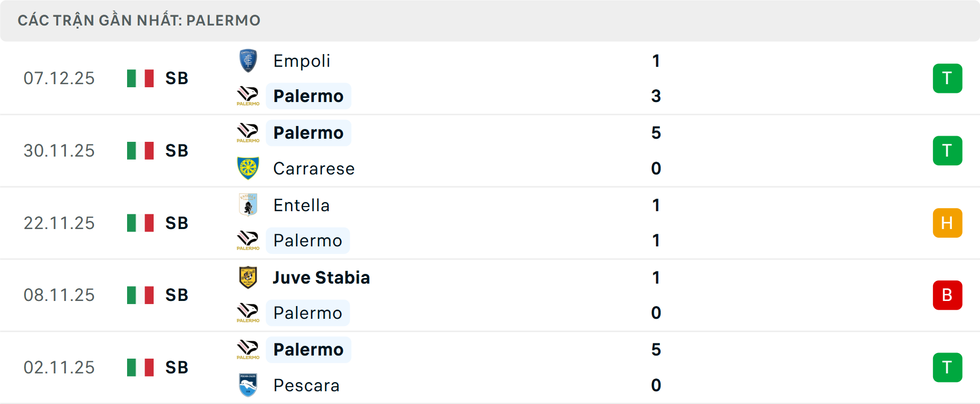Click the Juve Stabia club crest

click(x=248, y=277)
